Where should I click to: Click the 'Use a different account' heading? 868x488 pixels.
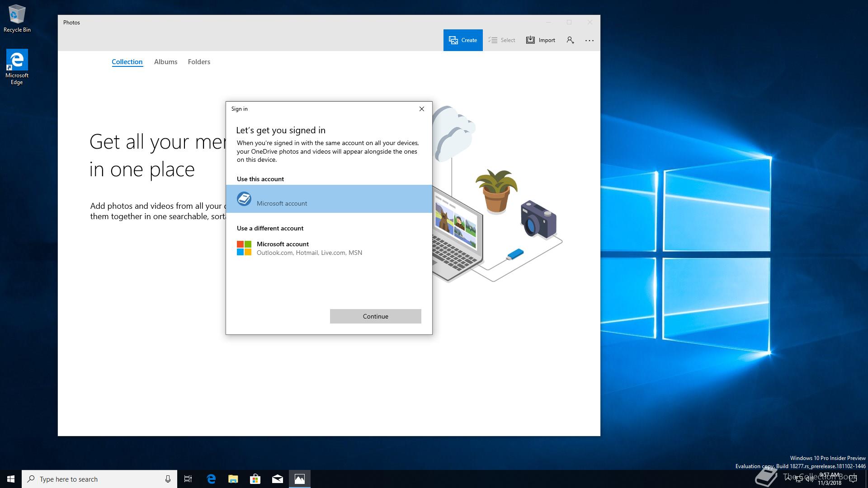tap(270, 228)
